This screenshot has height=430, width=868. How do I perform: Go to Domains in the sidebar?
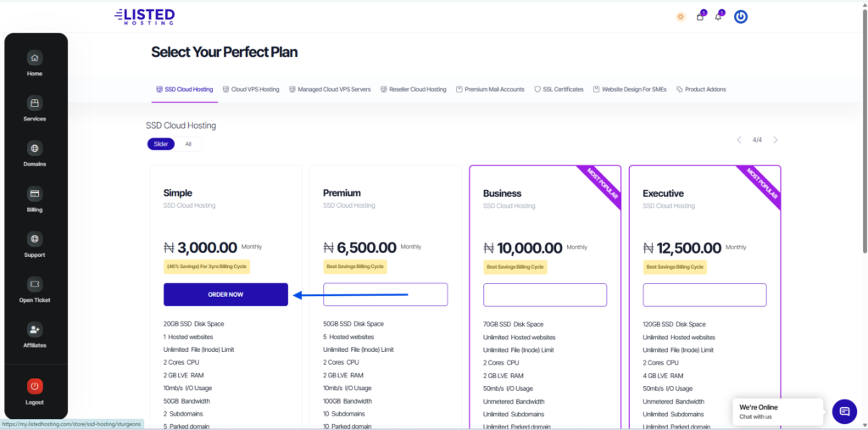34,148
